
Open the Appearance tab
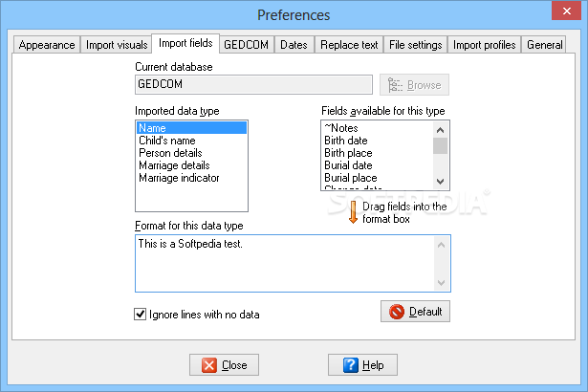(47, 45)
